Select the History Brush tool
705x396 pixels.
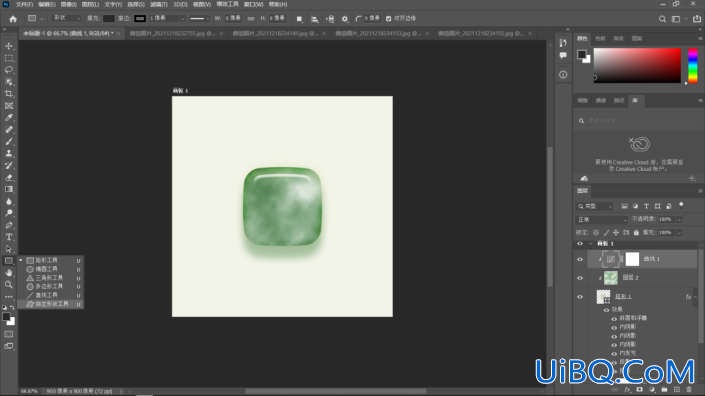9,165
